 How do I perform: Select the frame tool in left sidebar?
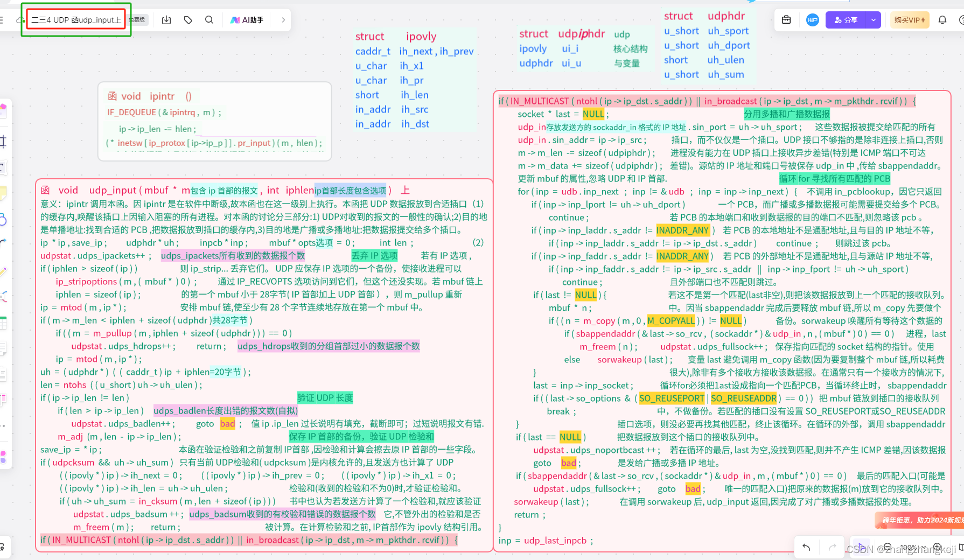tap(3, 142)
